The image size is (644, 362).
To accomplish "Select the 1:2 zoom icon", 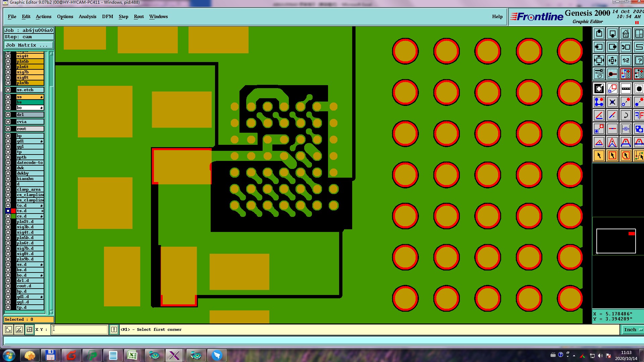I will (x=626, y=61).
